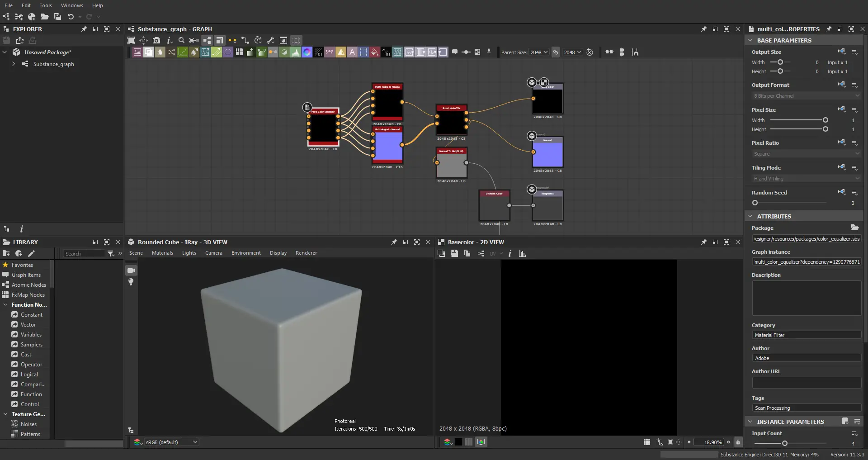Add a Text node from the toolbar
Screen dimensions: 868x460
[x=352, y=52]
